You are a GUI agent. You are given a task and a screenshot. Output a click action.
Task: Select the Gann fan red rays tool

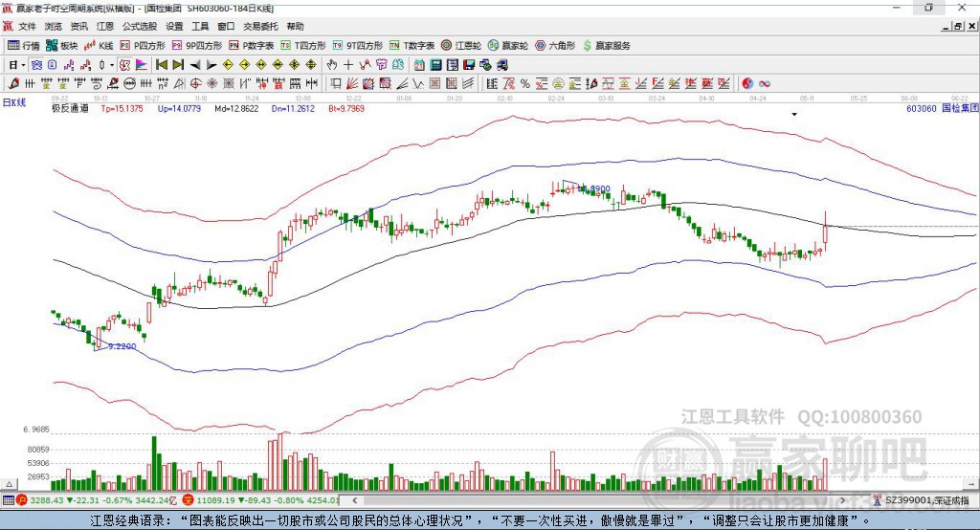[x=352, y=84]
